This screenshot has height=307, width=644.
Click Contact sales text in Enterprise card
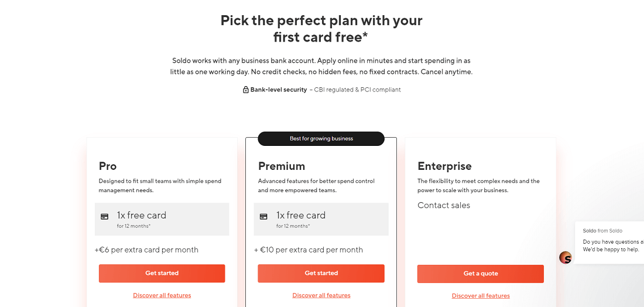444,205
